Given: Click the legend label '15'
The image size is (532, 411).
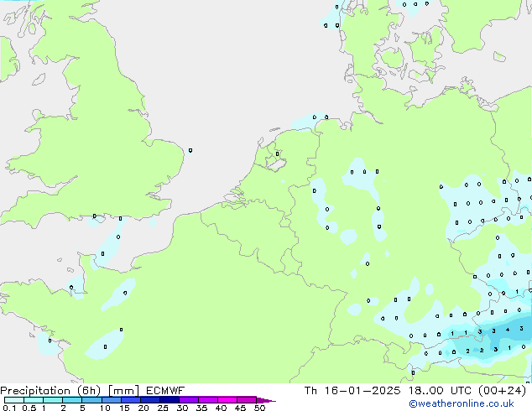Looking at the screenshot, I should 124,408.
